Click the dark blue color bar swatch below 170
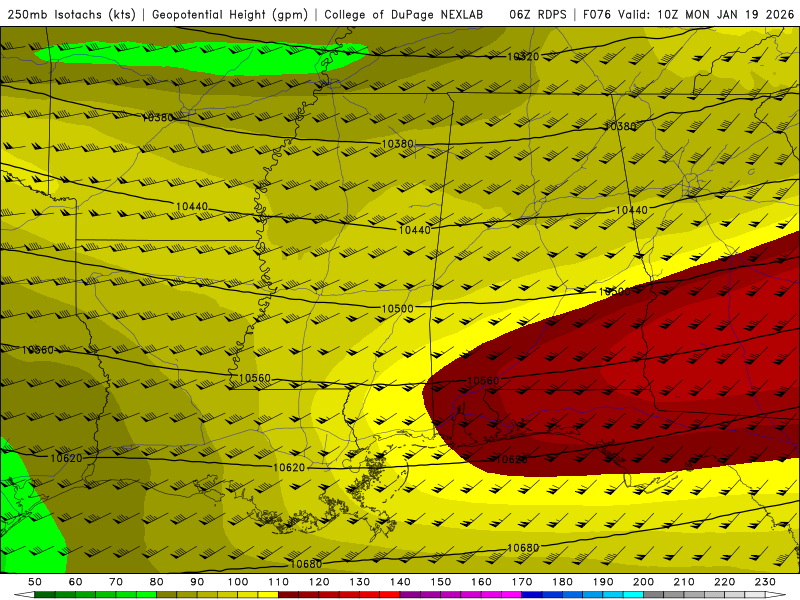 pyautogui.click(x=532, y=595)
